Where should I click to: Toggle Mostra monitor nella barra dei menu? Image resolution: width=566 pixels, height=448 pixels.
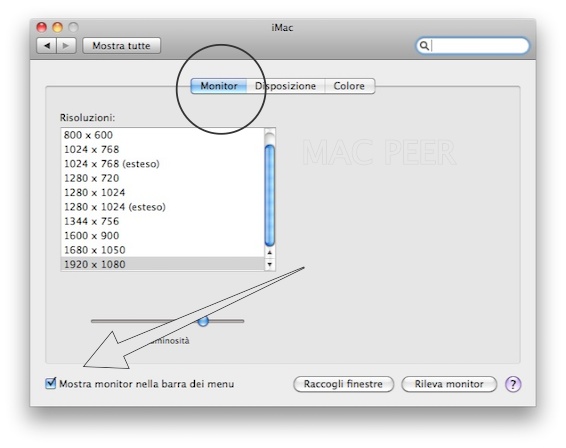[x=51, y=383]
